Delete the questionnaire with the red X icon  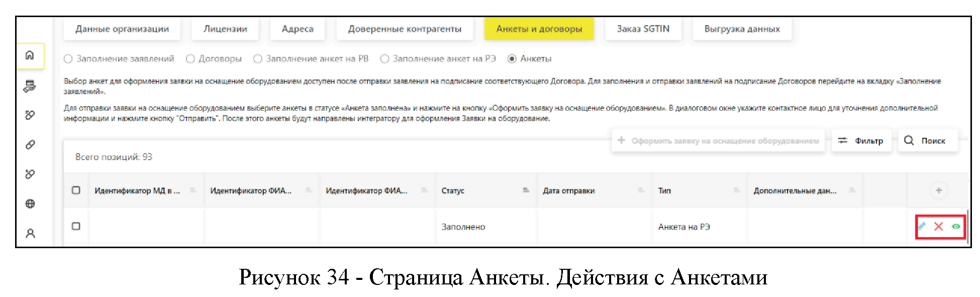coord(938,227)
